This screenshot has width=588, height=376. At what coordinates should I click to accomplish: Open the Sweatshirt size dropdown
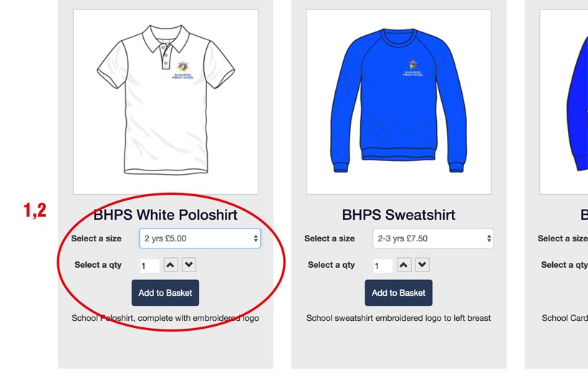pyautogui.click(x=433, y=238)
